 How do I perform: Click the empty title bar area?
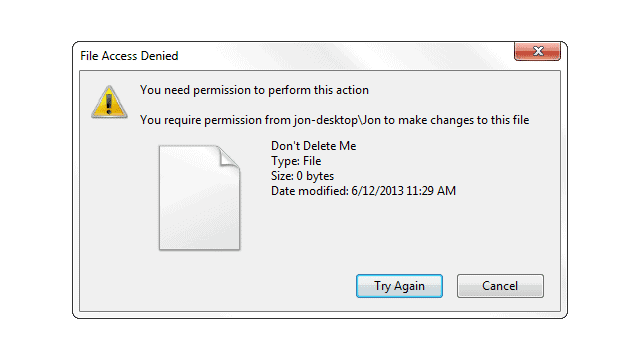click(x=343, y=56)
